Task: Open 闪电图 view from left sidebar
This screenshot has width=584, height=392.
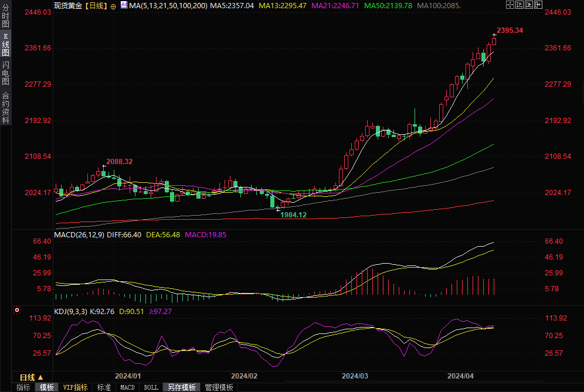Action: pos(6,73)
